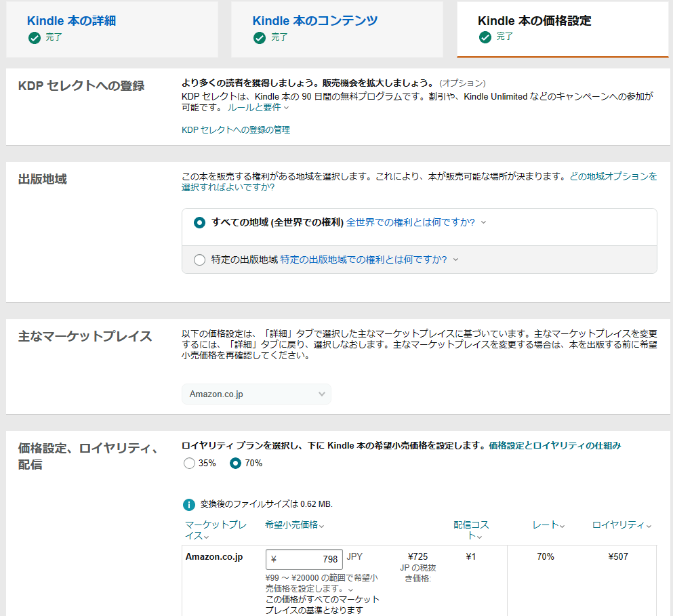Click the どの地域オプションを選択すればよいですか link
This screenshot has width=673, height=616.
[x=613, y=176]
